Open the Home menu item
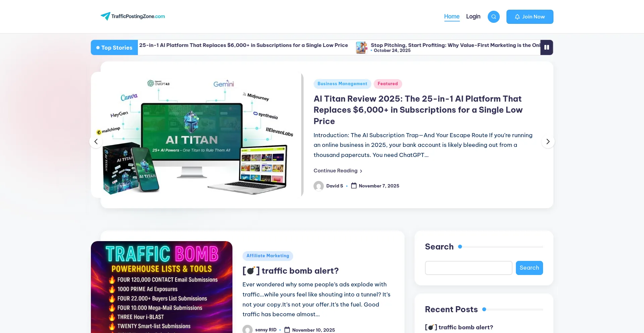The width and height of the screenshot is (644, 333). tap(451, 16)
